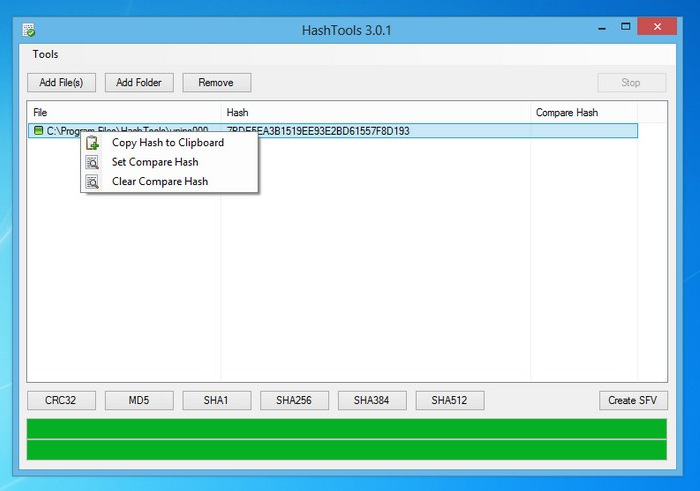
Task: Click the HashTools app icon in title bar
Action: 29,30
